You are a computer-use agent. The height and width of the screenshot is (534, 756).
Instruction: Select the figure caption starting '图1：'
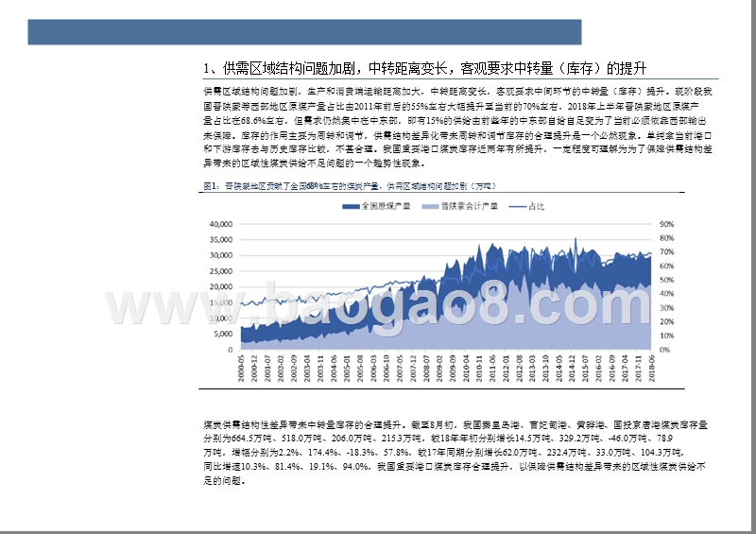tap(350, 186)
